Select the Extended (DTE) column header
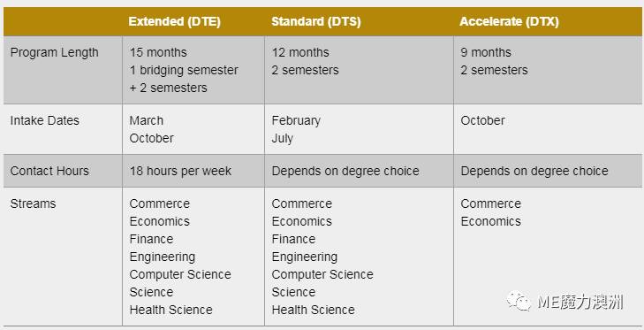644x330 pixels. 174,21
